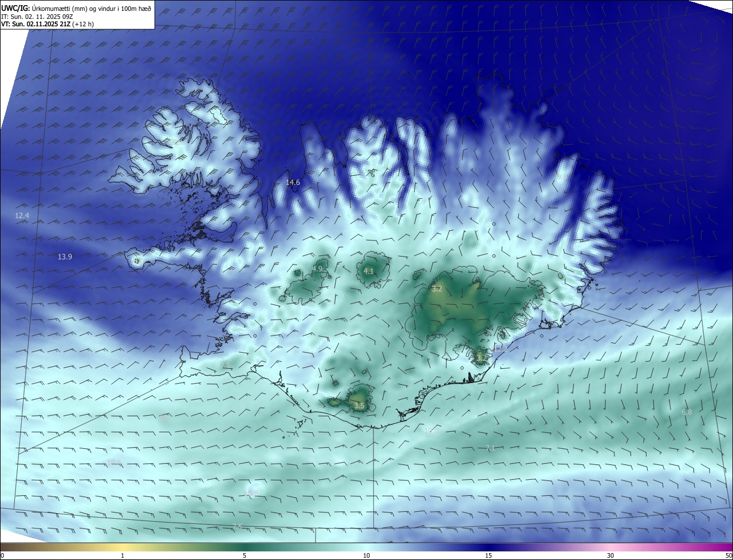Click the colorbar tick label 30
733x560 pixels.
(x=610, y=555)
